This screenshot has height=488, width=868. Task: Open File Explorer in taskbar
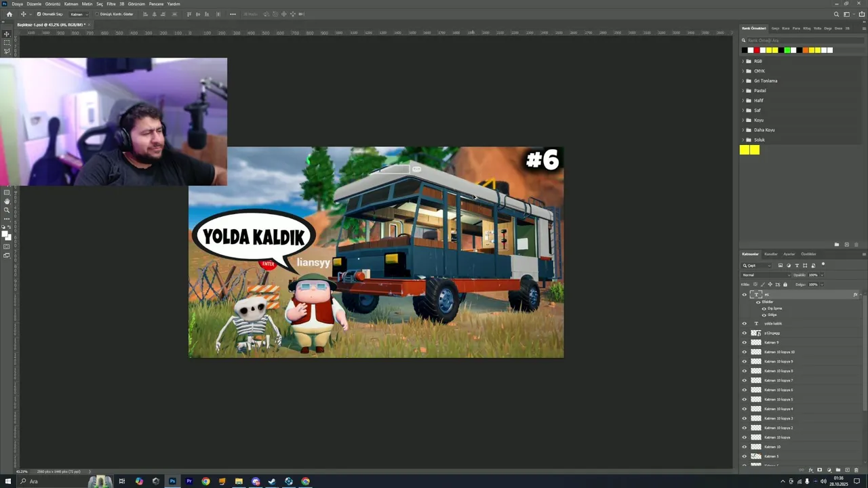tap(239, 481)
